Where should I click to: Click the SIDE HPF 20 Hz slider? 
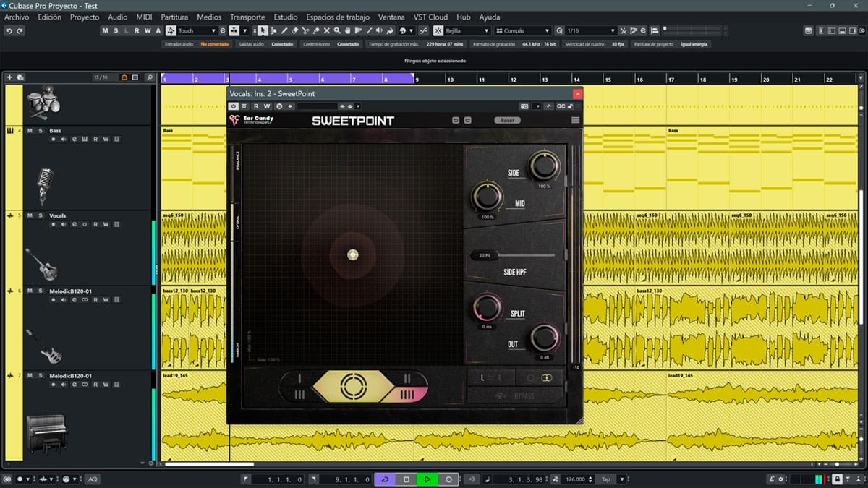pyautogui.click(x=513, y=255)
